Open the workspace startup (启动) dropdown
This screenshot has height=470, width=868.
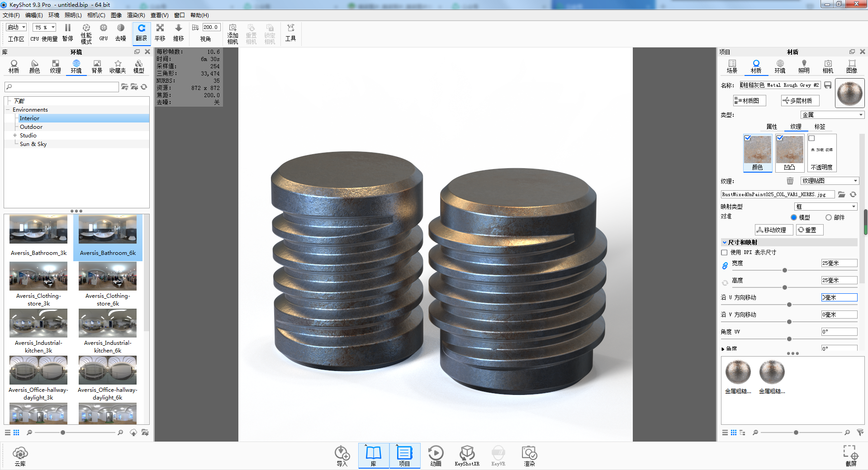[17, 28]
